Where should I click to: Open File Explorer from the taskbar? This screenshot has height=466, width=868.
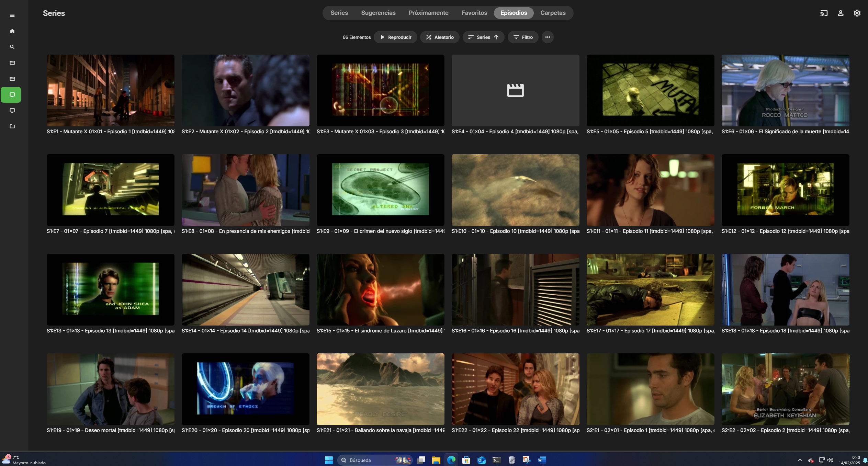point(436,460)
